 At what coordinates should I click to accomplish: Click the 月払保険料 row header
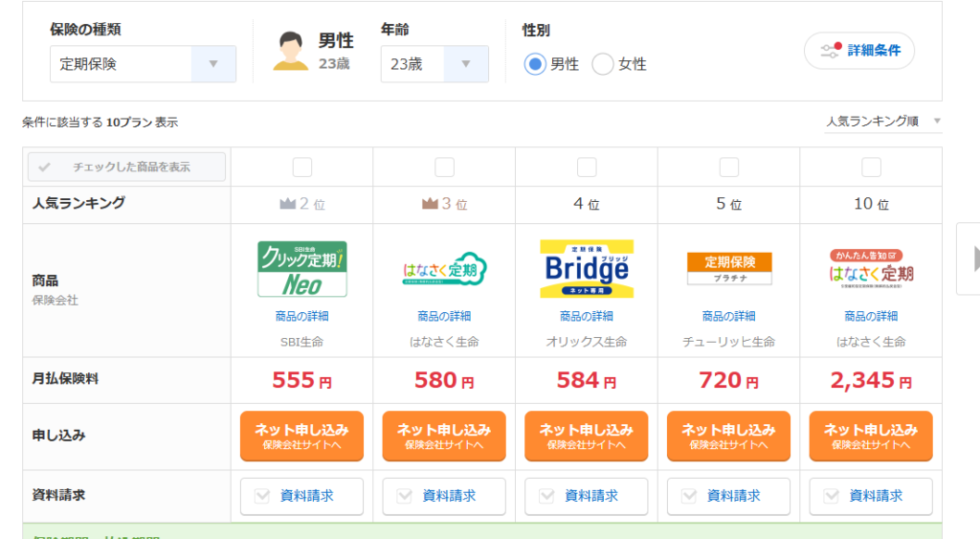coord(66,378)
